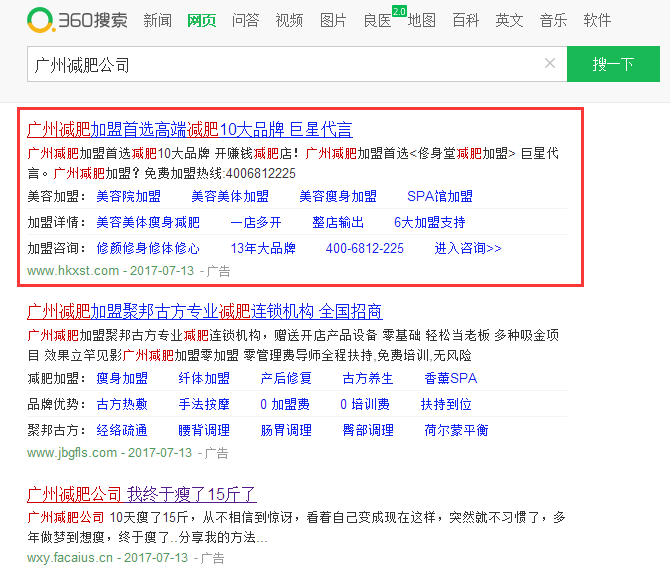
Task: Switch to the 新闻 tab
Action: tap(157, 20)
